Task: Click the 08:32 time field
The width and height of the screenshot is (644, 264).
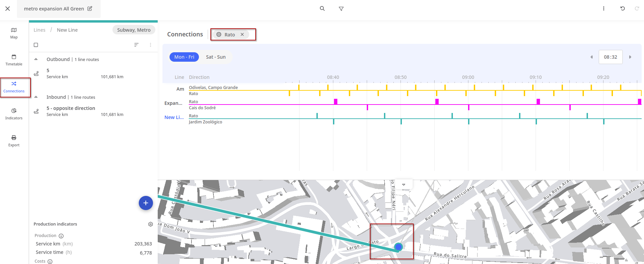Action: [x=610, y=57]
